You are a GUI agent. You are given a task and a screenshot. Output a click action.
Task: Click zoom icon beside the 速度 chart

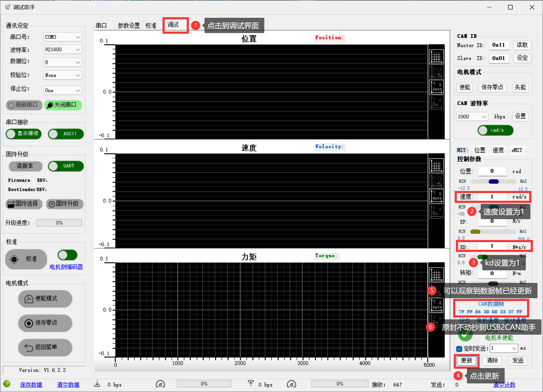pos(436,181)
